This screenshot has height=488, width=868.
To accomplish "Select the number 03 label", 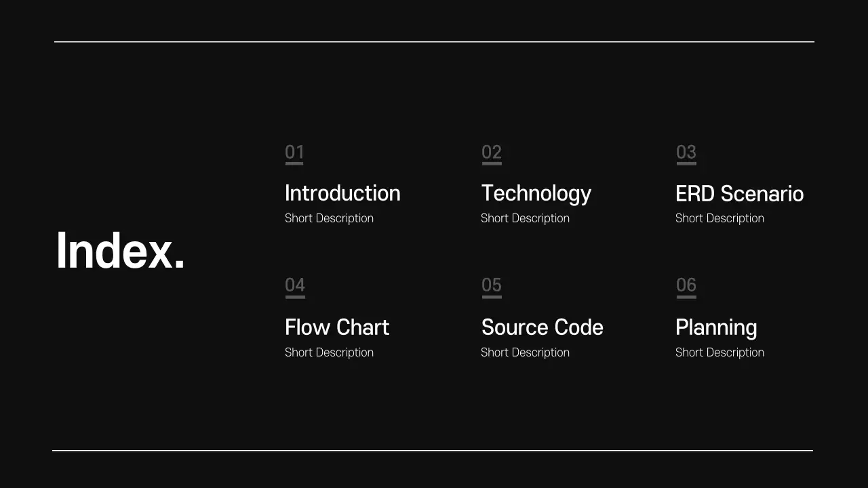I will pyautogui.click(x=686, y=152).
